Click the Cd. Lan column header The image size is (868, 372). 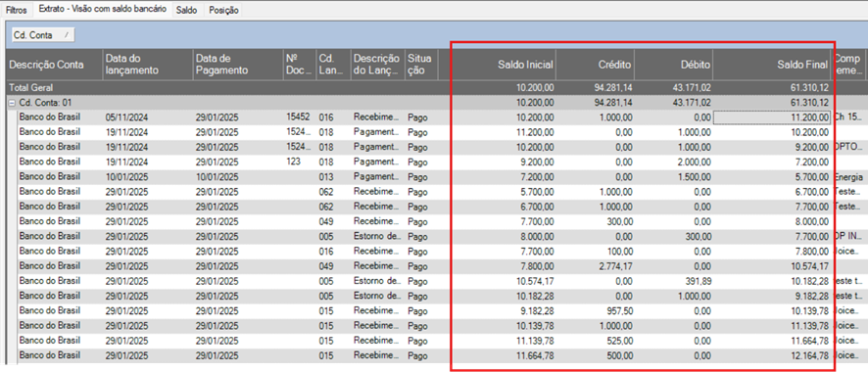[x=333, y=65]
